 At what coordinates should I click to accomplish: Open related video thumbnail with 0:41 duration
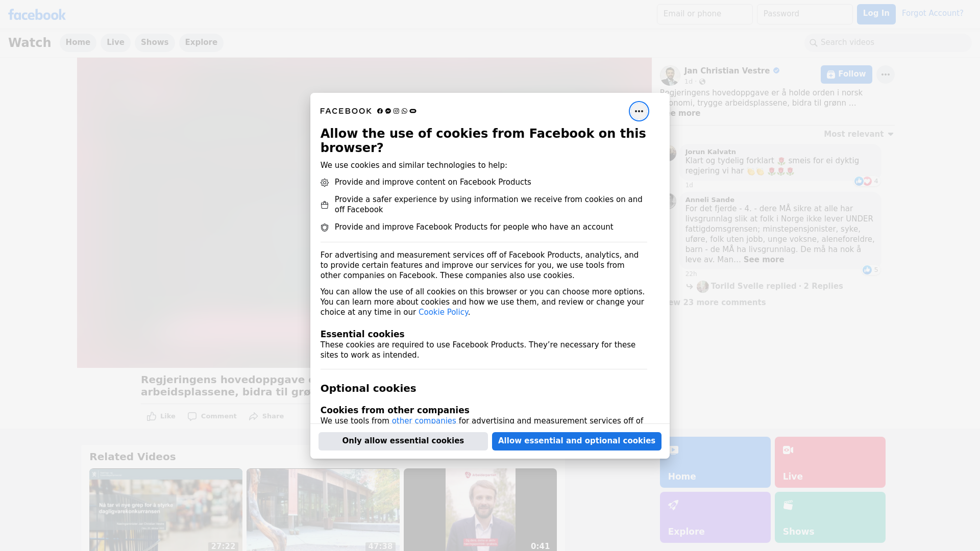click(480, 510)
